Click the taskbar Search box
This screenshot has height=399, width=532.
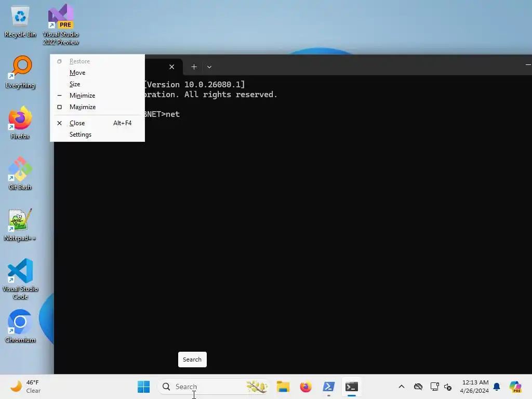pos(213,387)
